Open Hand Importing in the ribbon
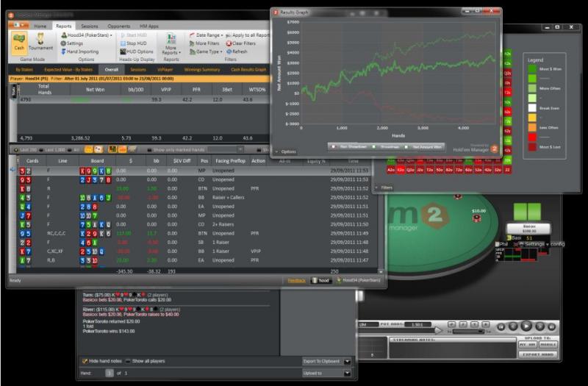Image resolution: width=588 pixels, height=386 pixels. point(80,51)
